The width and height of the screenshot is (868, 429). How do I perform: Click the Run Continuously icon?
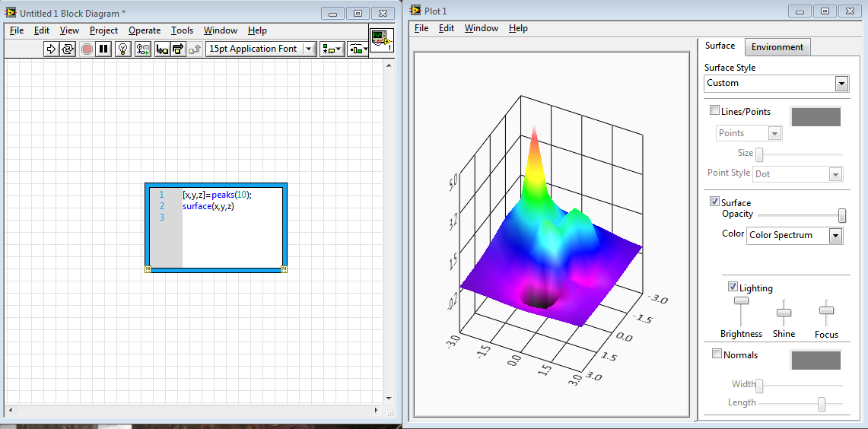[68, 49]
